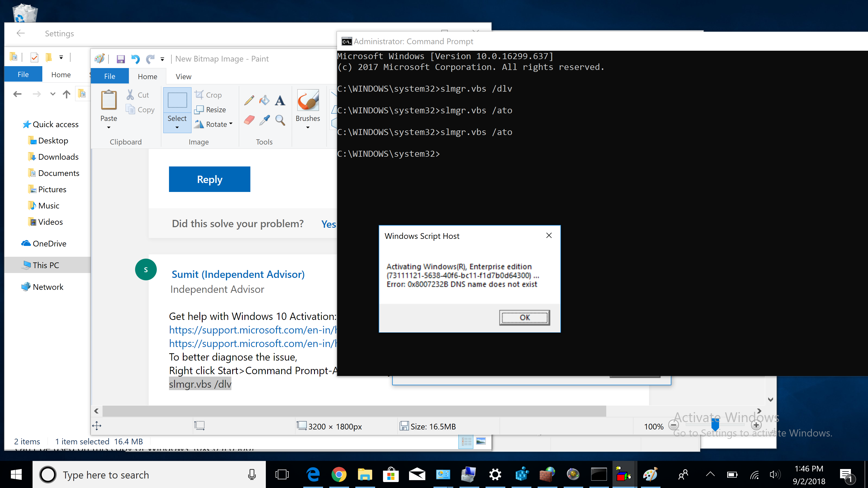Select the Color picker eyedropper tool

click(x=264, y=120)
